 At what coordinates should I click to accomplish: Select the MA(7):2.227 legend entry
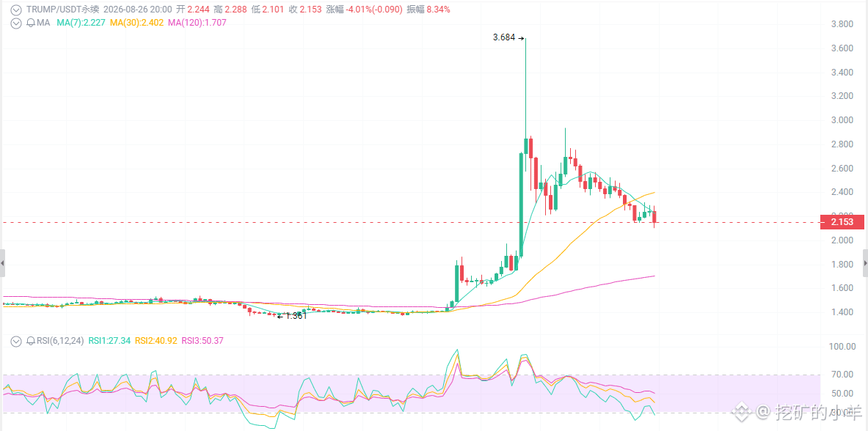82,23
